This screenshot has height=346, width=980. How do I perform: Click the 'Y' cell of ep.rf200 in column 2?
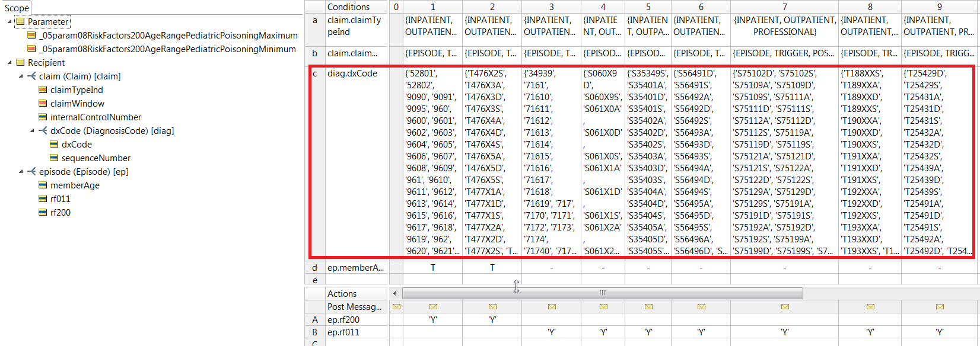(492, 320)
